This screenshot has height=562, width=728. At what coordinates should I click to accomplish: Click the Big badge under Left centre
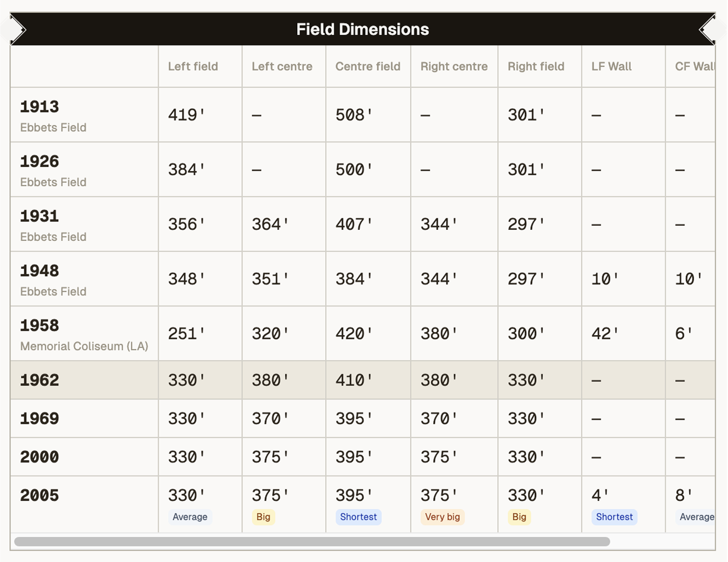tap(263, 517)
